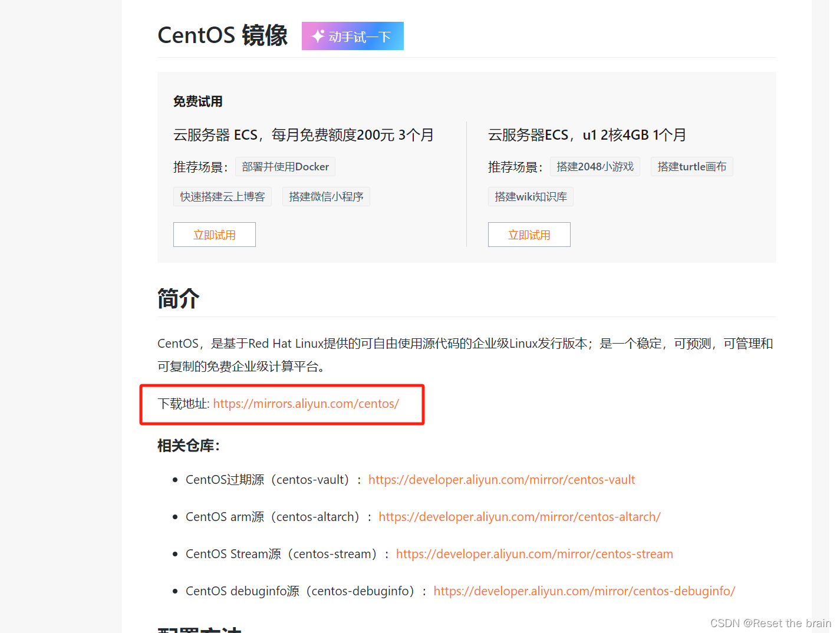Select the 搭建wiki知识库 scenario tag

pos(531,196)
